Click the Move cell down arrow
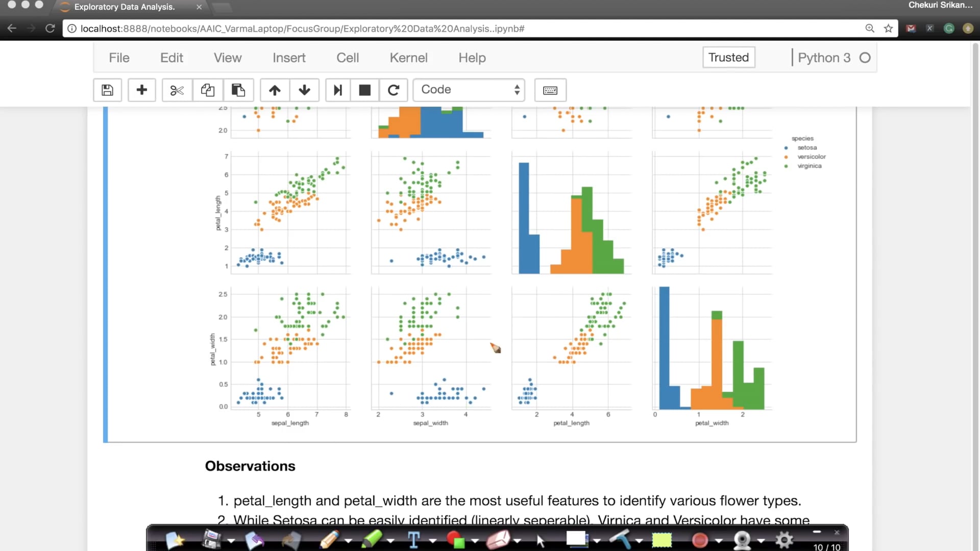980x551 pixels. tap(304, 89)
